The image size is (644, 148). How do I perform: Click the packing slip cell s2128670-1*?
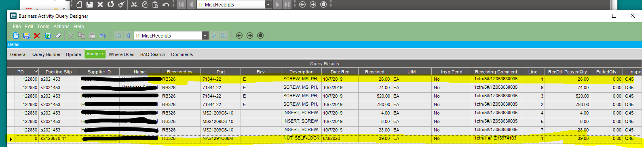59,138
